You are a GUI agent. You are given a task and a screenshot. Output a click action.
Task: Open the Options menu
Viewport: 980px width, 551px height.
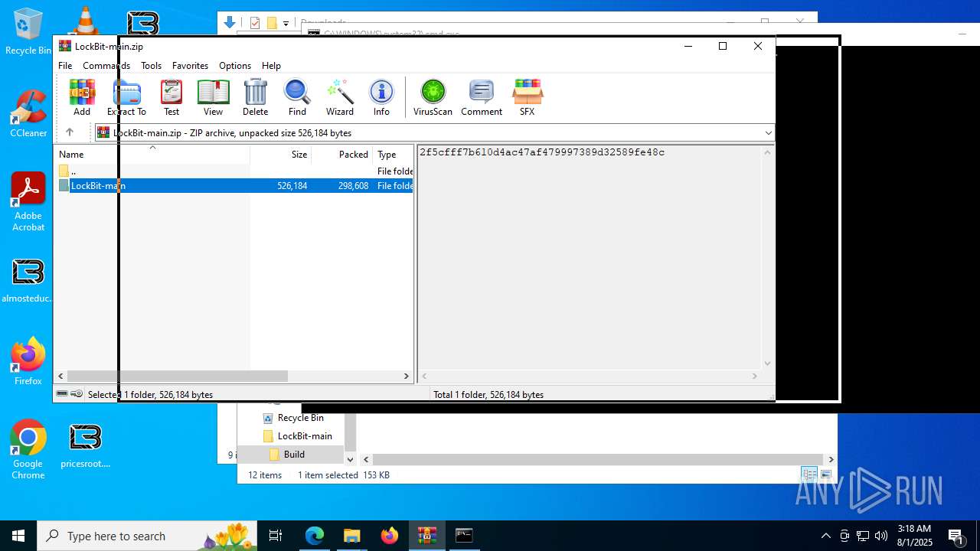pos(235,66)
